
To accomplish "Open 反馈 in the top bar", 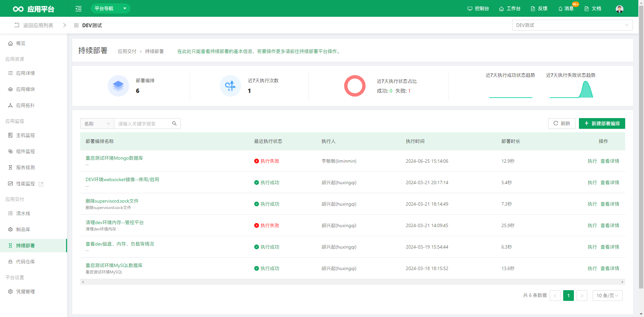I will 539,8.
